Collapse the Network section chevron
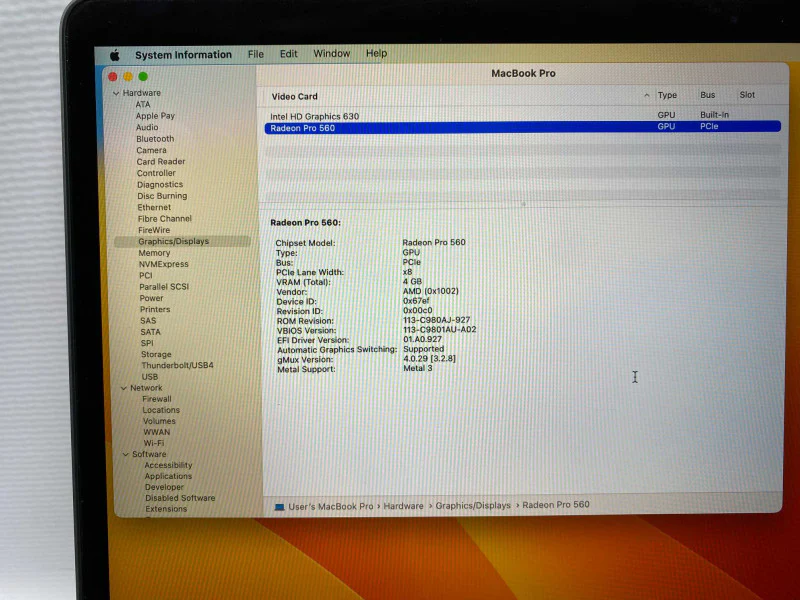The height and width of the screenshot is (600, 800). coord(123,388)
